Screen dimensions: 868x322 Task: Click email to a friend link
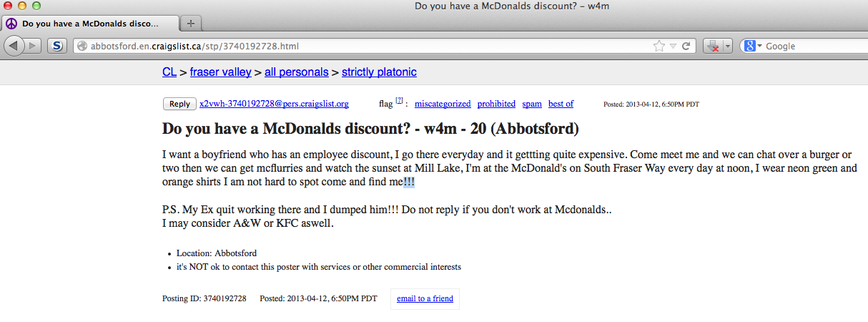(x=425, y=298)
